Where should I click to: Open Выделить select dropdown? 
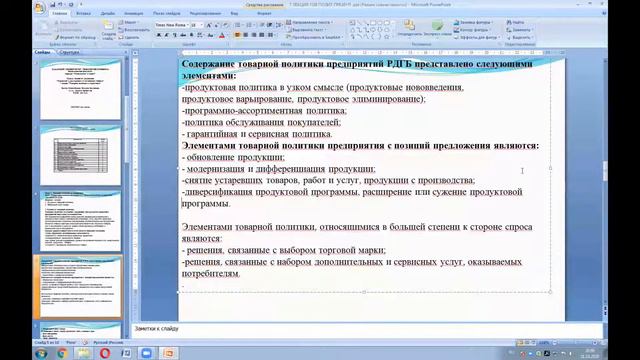tap(520, 37)
